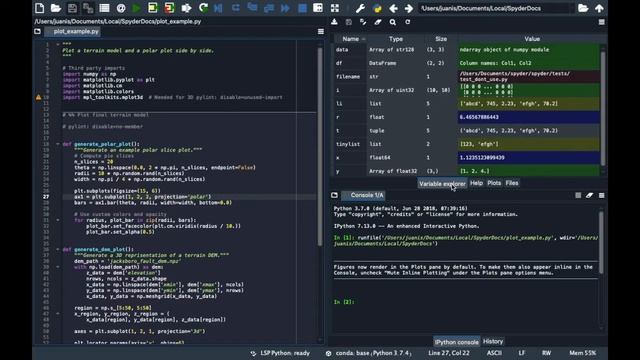Sort variables by the Size column

(x=441, y=39)
